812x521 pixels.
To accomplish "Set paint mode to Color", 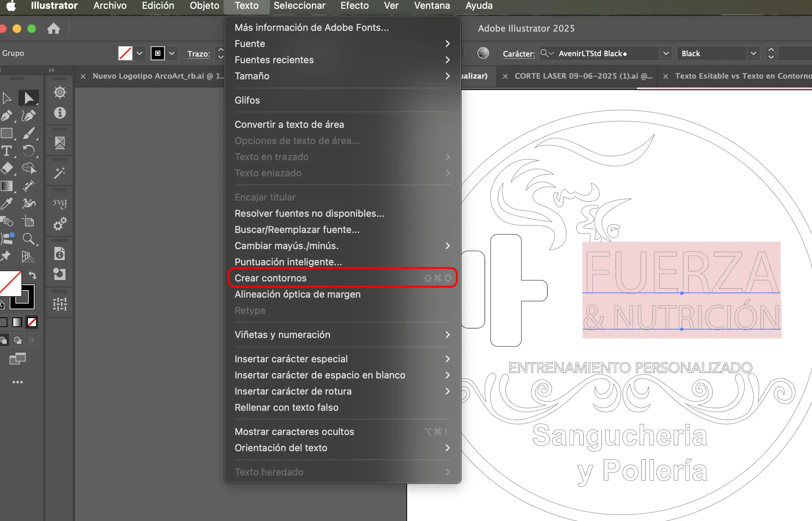I will click(x=4, y=322).
